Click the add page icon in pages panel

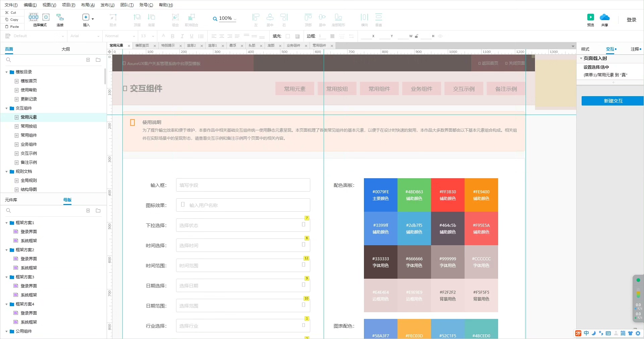pos(88,60)
